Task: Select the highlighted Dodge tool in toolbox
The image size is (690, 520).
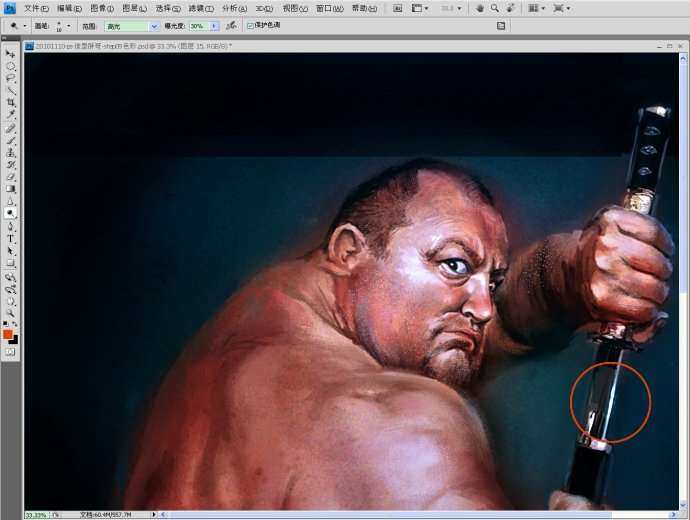Action: (10, 213)
